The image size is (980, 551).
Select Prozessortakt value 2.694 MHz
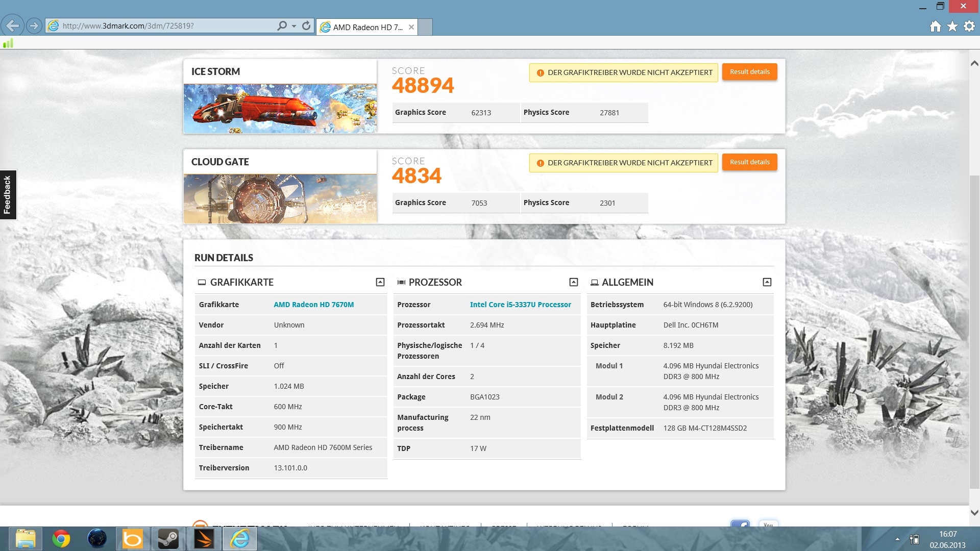pos(487,325)
